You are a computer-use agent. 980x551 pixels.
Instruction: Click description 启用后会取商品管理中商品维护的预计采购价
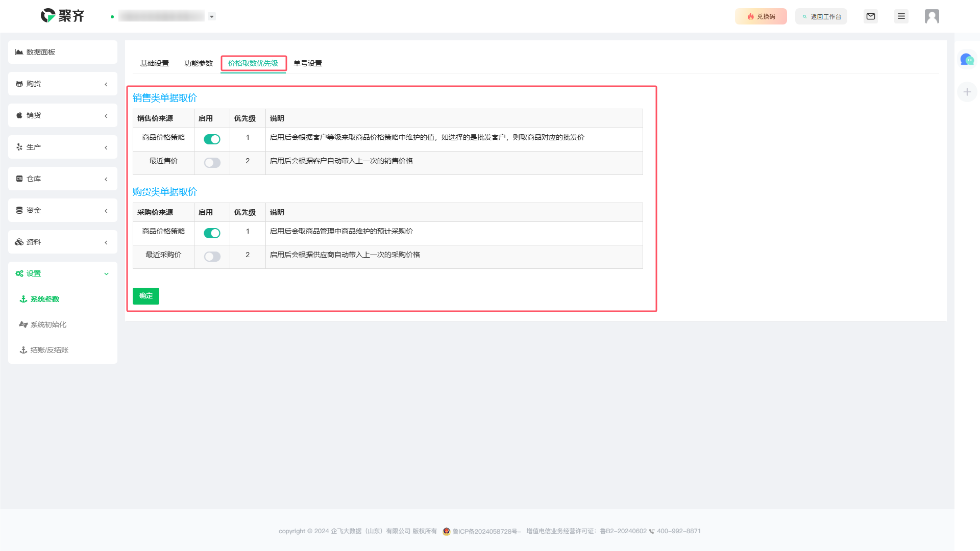[341, 231]
